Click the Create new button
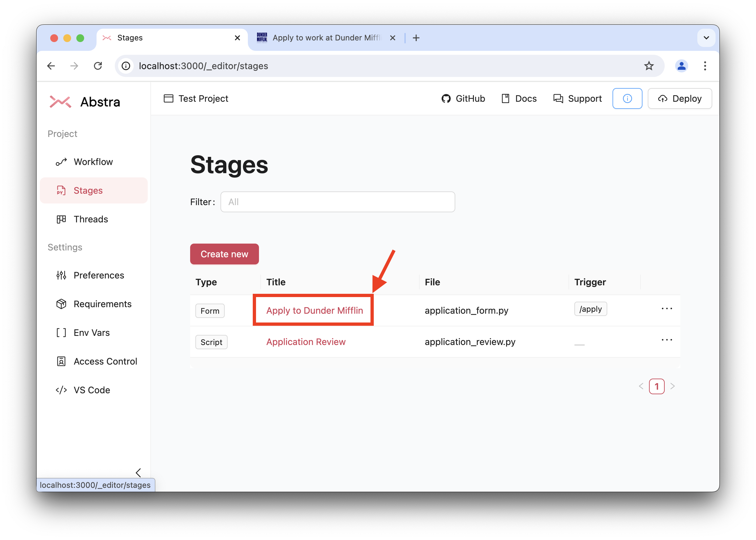Viewport: 756px width, 540px height. point(224,254)
